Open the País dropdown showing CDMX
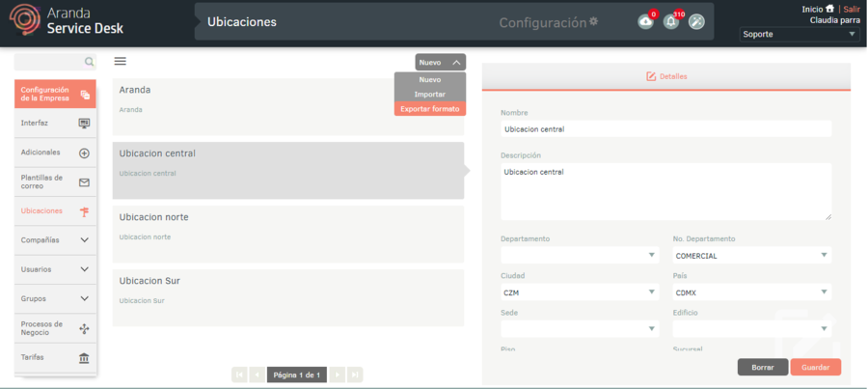Viewport: 868px width, 389px height. (x=751, y=292)
